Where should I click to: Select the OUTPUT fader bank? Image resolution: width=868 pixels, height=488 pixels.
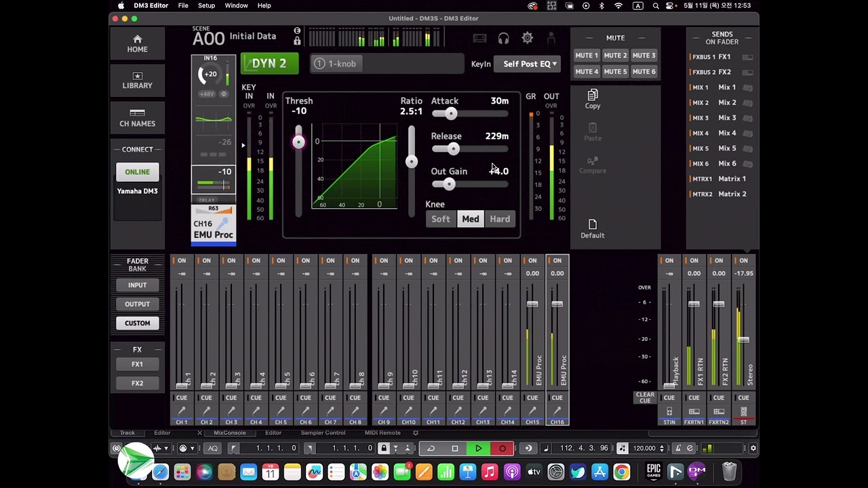[x=137, y=304]
